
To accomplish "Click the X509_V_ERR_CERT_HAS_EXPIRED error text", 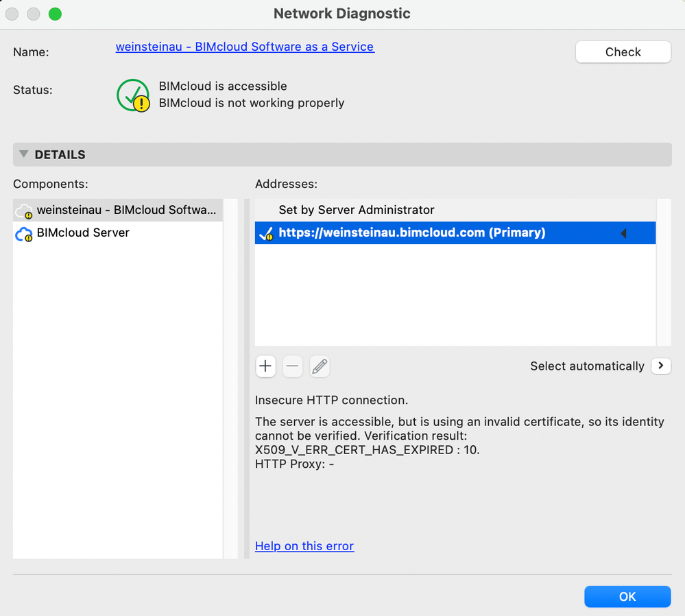I will pyautogui.click(x=368, y=450).
